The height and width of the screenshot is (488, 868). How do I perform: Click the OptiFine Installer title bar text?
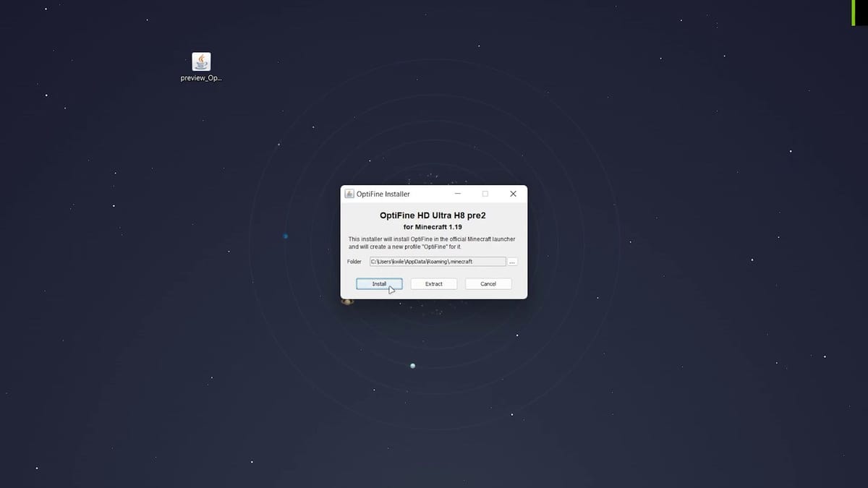tap(383, 194)
